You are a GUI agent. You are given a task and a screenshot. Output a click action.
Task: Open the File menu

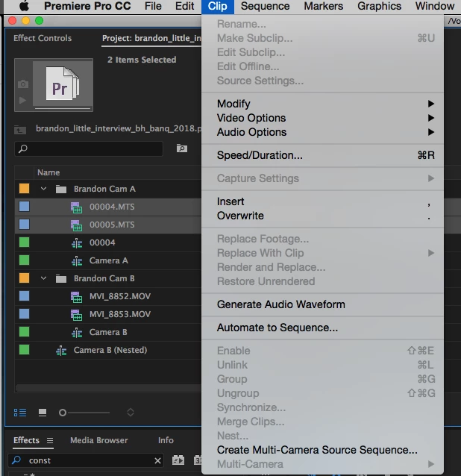pyautogui.click(x=153, y=6)
